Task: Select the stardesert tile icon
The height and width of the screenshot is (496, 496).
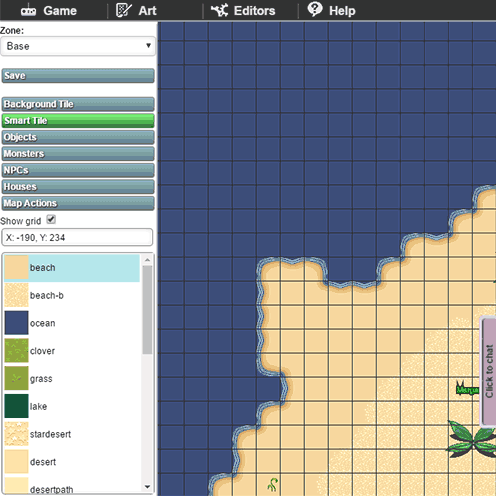Action: (x=16, y=434)
